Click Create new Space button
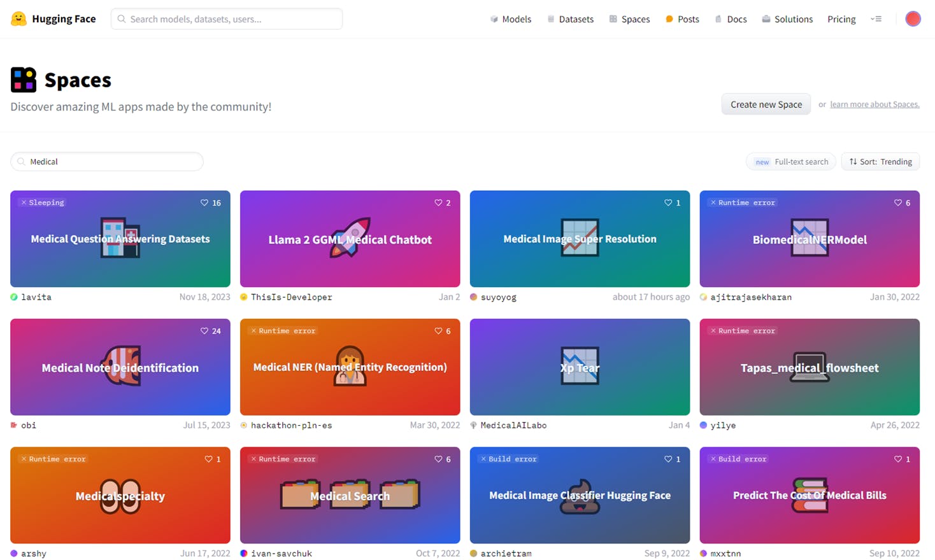Viewport: 935px width, 560px height. coord(766,104)
